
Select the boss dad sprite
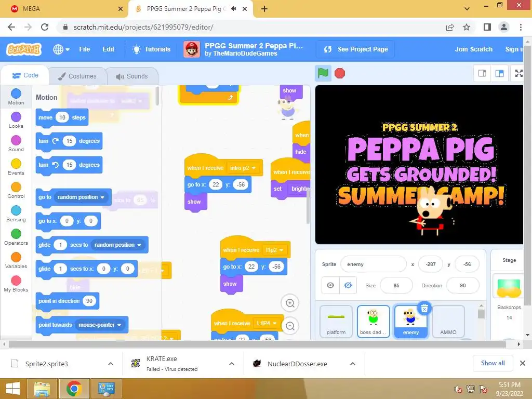tap(373, 322)
